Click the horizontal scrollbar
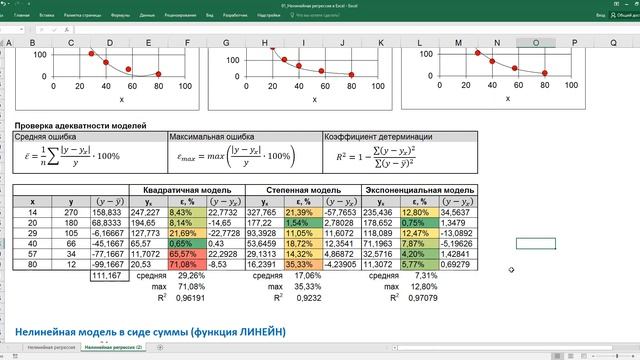 coord(504,348)
